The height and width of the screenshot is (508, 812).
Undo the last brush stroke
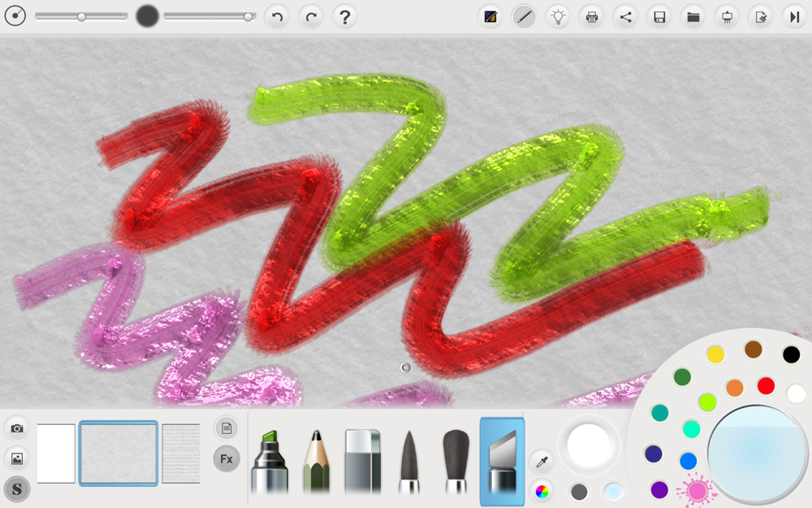click(277, 17)
